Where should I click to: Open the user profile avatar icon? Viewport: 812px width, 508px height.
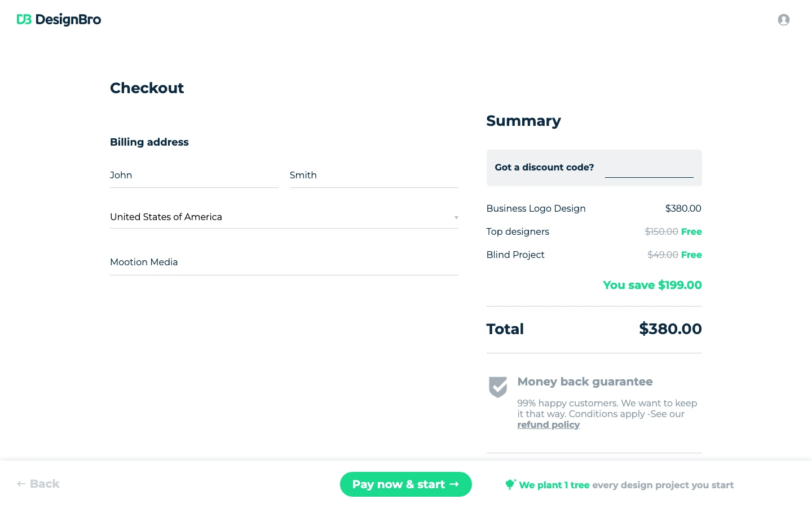click(x=783, y=20)
